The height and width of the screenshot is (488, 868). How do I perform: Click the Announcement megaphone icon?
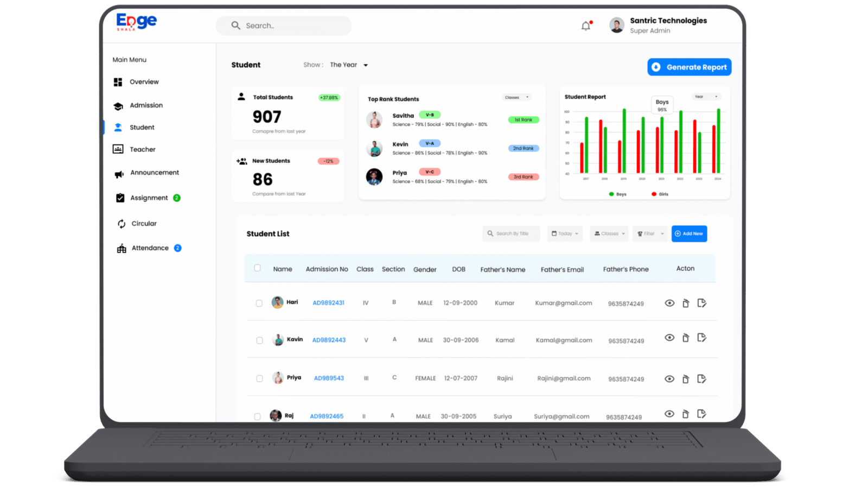point(119,174)
